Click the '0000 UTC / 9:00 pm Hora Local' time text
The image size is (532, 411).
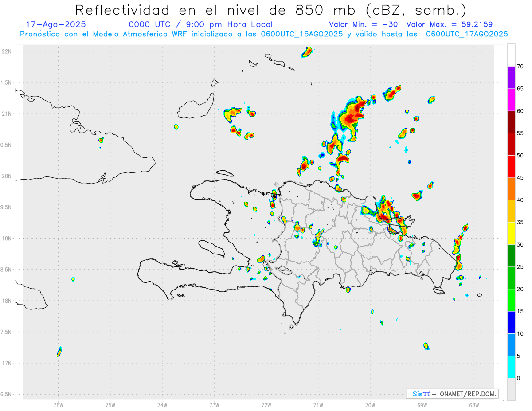201,24
